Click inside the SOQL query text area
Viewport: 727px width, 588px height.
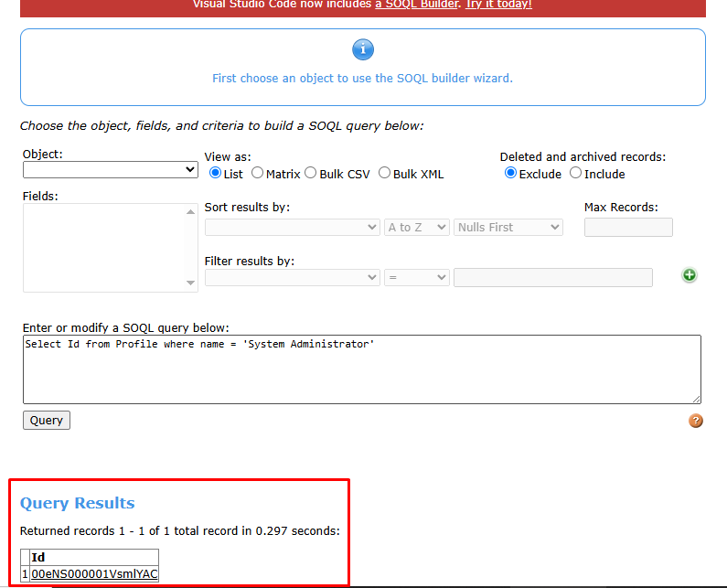tap(361, 369)
